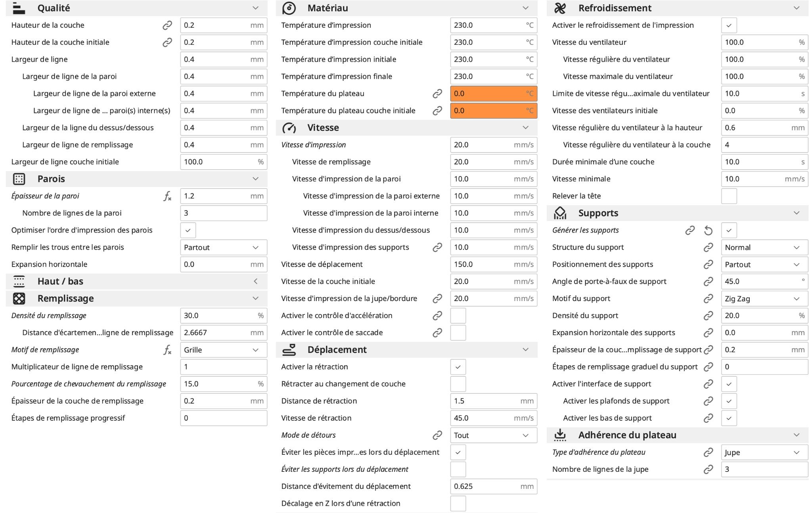Click the fx icon beside Motif de remplissage
The width and height of the screenshot is (812, 513).
[x=167, y=350]
